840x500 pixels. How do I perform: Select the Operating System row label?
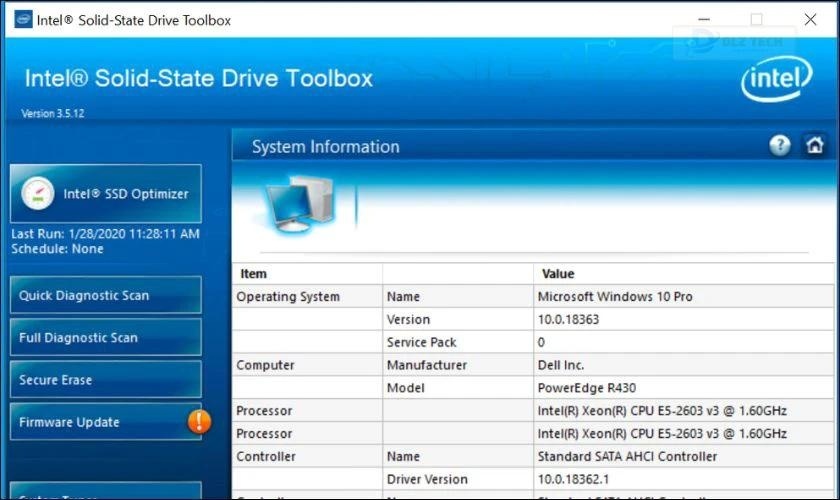point(288,297)
